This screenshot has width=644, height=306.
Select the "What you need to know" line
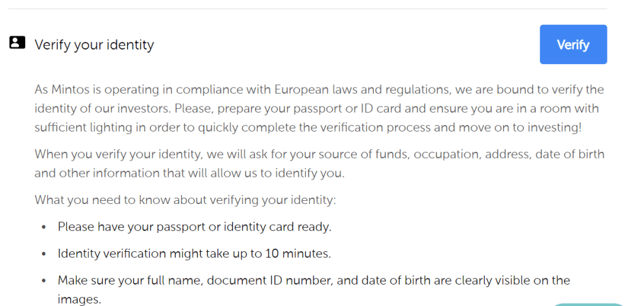(185, 200)
